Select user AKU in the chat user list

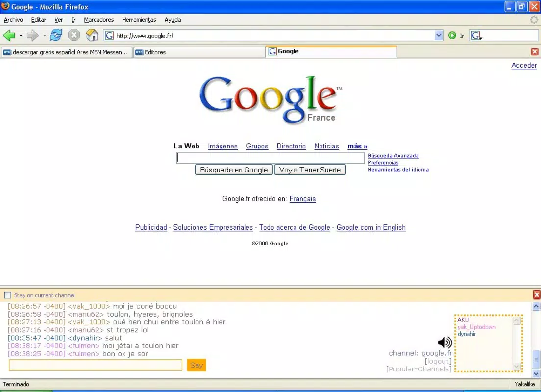(x=463, y=320)
